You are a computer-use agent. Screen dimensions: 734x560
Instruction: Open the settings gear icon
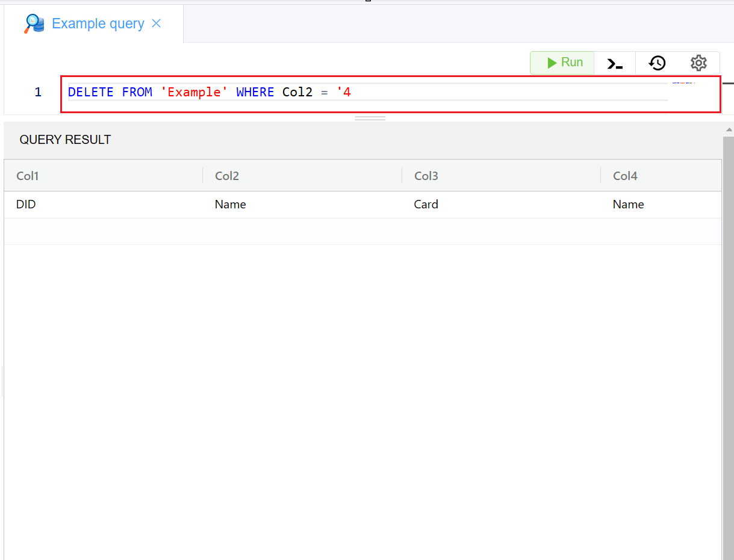[698, 63]
